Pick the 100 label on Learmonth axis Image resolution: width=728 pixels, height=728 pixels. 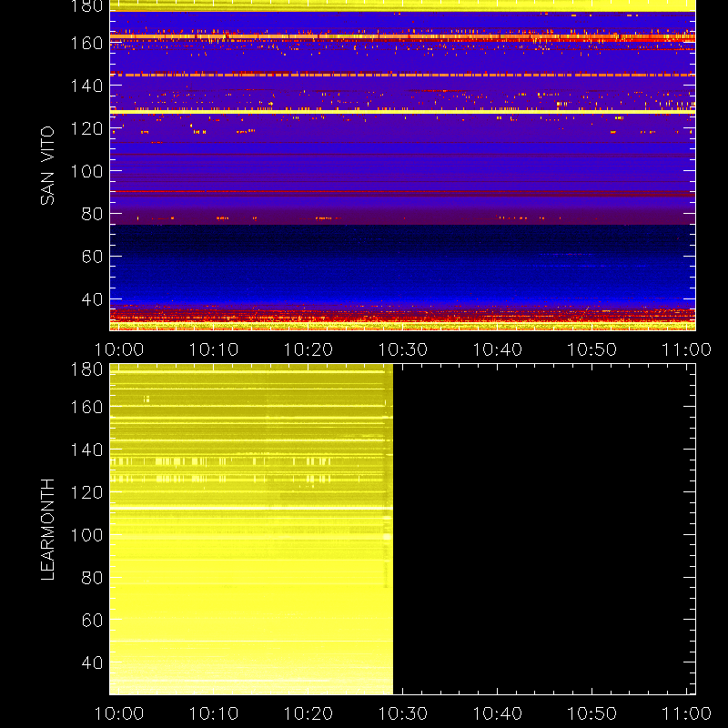click(x=86, y=535)
